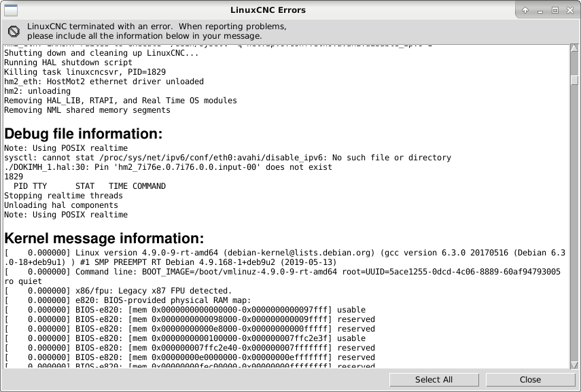Click the 'Command line: BOOT_IMAGE' kernel line
The width and height of the screenshot is (581, 392).
283,277
